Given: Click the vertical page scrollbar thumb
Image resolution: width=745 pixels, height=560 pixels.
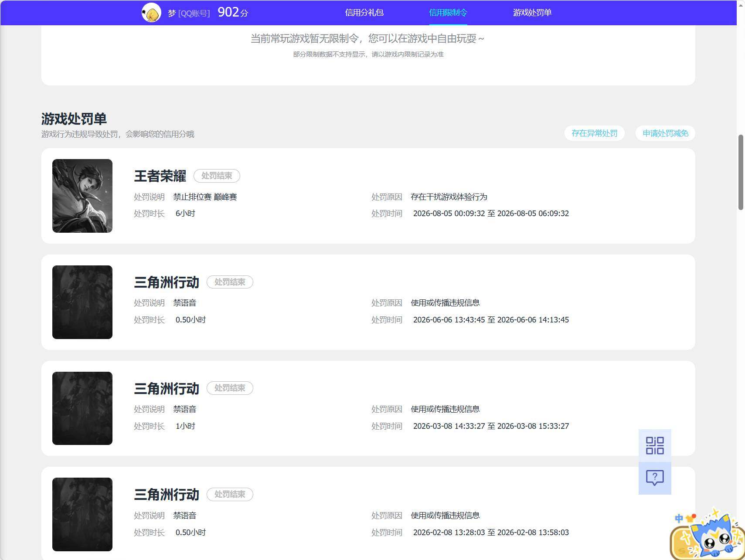Looking at the screenshot, I should pyautogui.click(x=741, y=173).
